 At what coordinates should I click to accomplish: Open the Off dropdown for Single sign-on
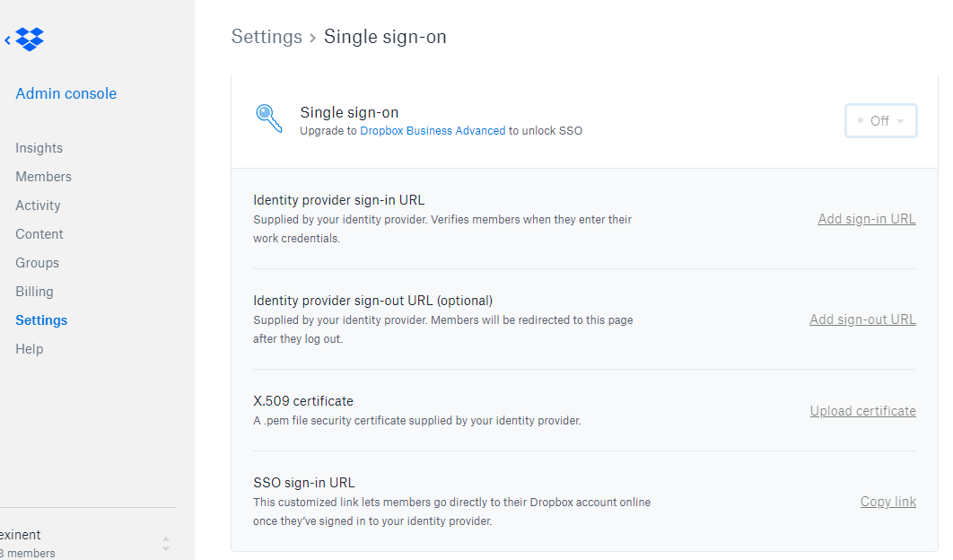pos(880,121)
